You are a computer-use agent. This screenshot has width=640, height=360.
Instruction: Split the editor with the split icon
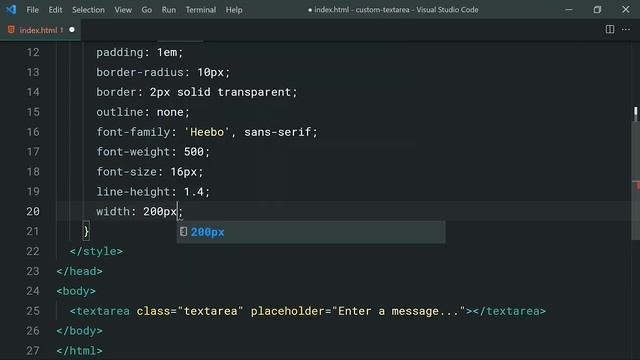pos(610,29)
